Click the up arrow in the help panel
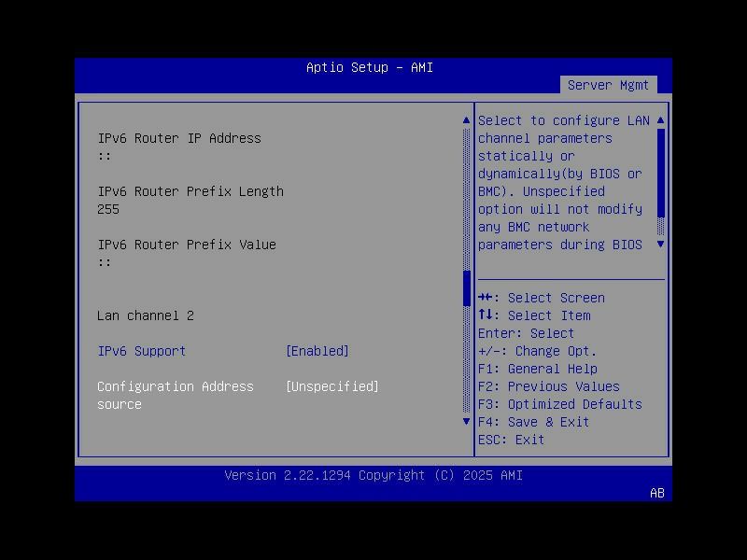 pyautogui.click(x=659, y=119)
